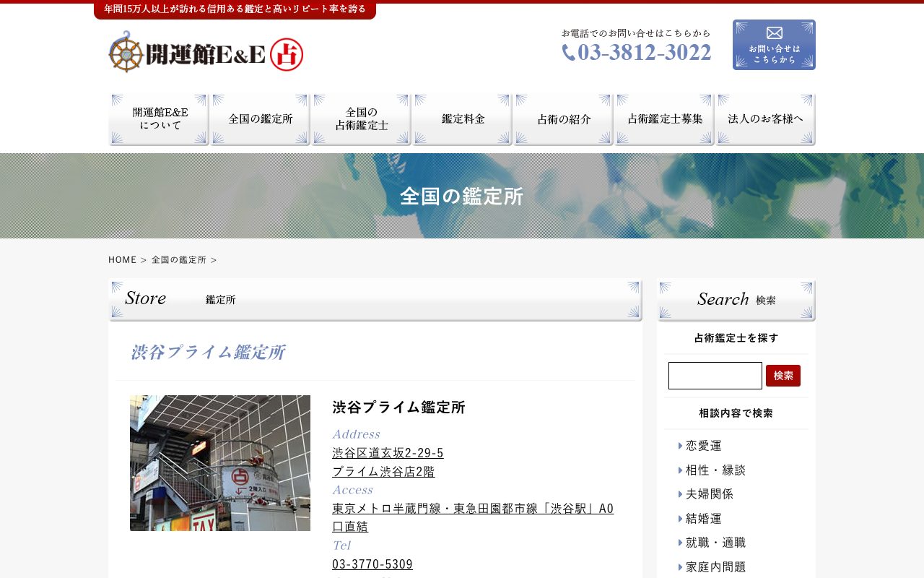
Task: Click the phone number 03-3812-3022
Action: (x=637, y=53)
